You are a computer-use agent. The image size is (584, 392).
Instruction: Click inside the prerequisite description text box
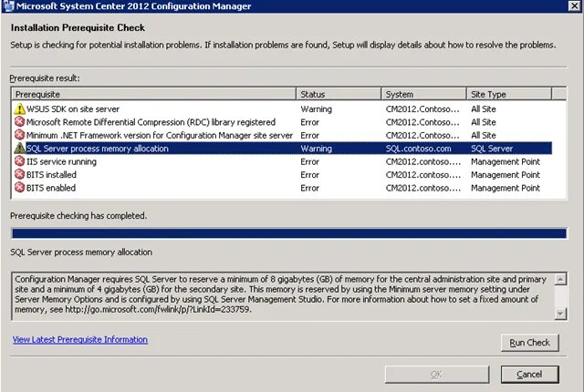pyautogui.click(x=283, y=295)
